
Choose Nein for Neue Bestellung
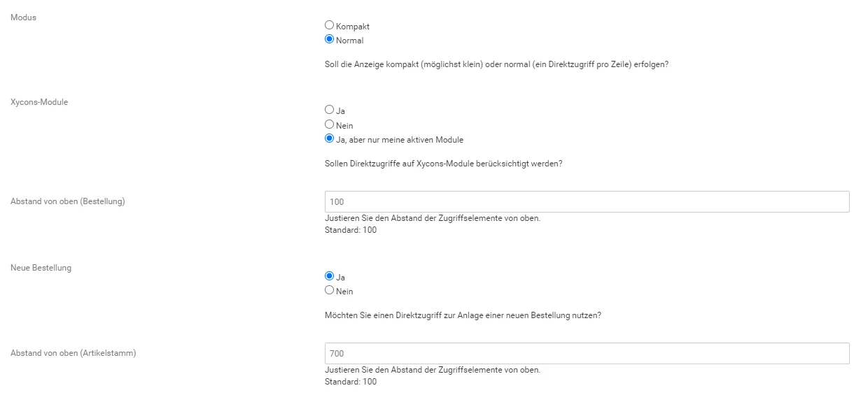[x=330, y=290]
